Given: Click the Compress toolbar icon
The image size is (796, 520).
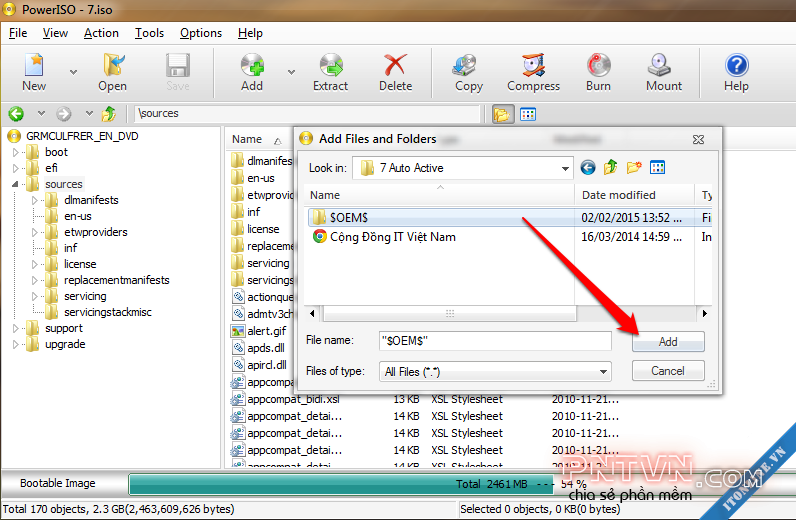Looking at the screenshot, I should click(534, 72).
